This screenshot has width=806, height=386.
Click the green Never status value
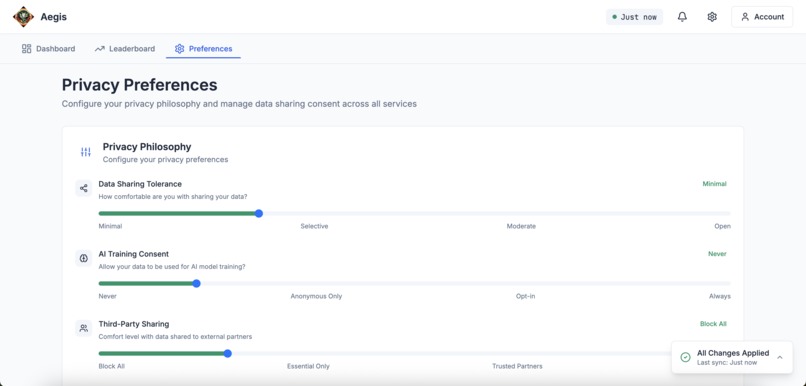coord(718,253)
